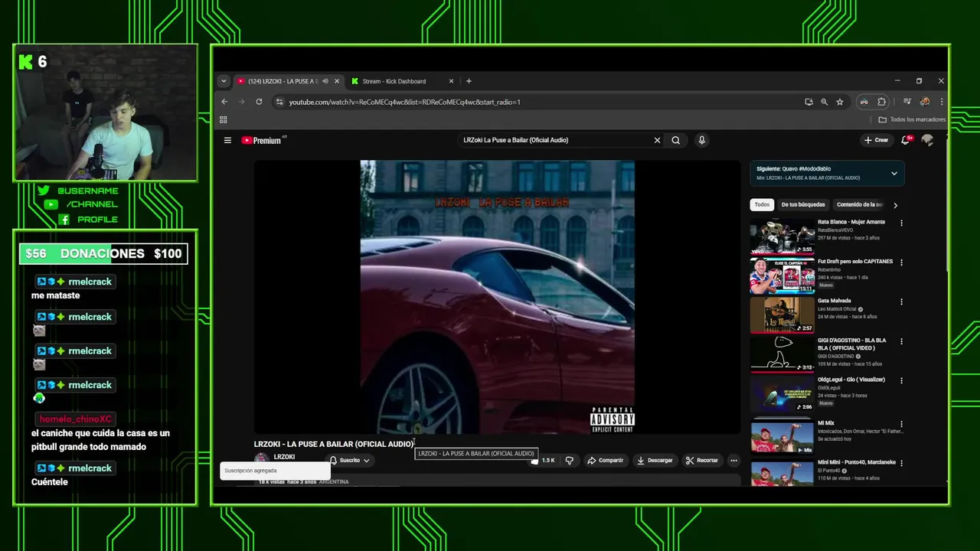Open Chrome tab search dropdown arrow

[224, 81]
